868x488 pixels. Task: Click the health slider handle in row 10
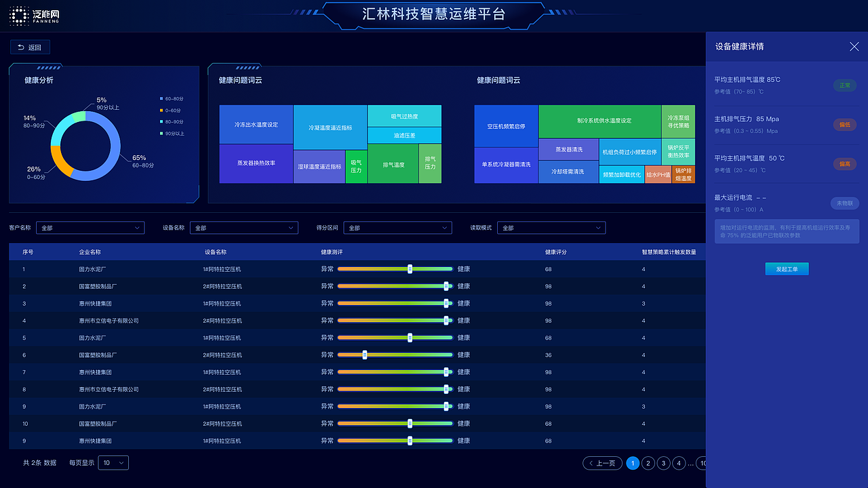[x=410, y=424]
